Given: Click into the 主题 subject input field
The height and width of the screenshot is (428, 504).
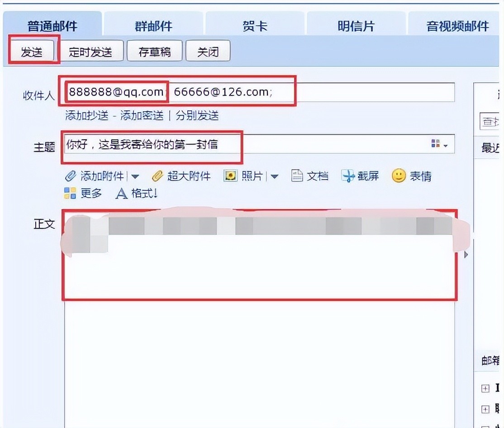Looking at the screenshot, I should 259,143.
